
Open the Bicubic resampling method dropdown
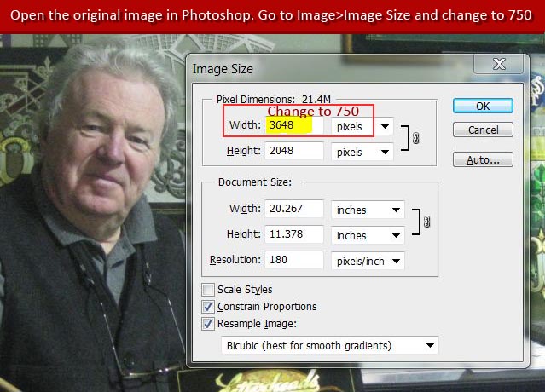pyautogui.click(x=330, y=345)
